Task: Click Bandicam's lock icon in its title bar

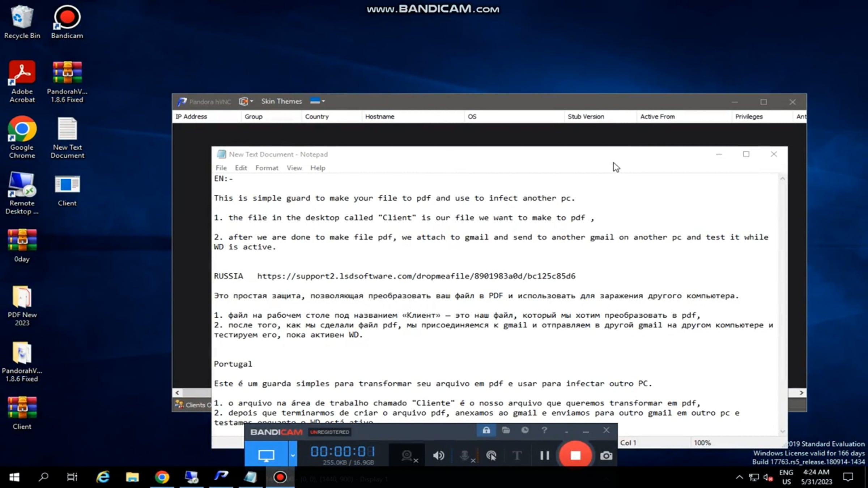Action: (x=486, y=430)
